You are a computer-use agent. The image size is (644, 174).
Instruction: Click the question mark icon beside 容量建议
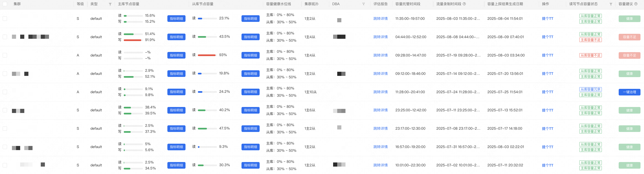pos(636,4)
